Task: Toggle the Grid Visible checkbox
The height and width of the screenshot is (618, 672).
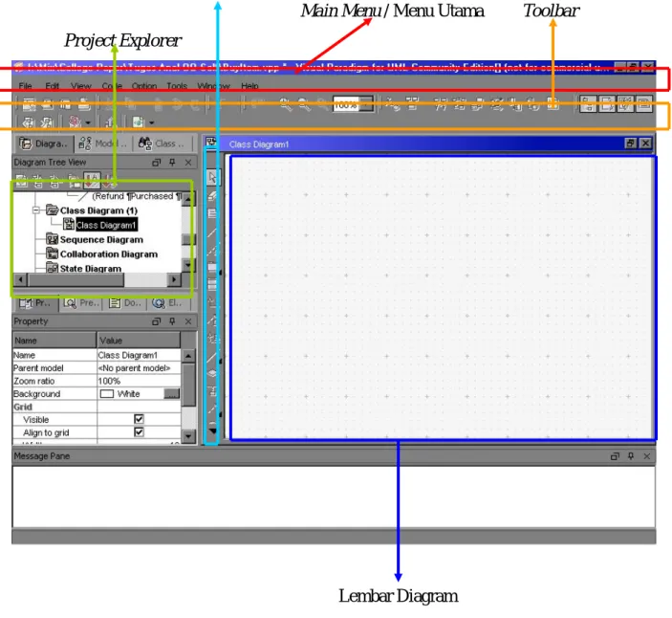Action: (x=139, y=419)
